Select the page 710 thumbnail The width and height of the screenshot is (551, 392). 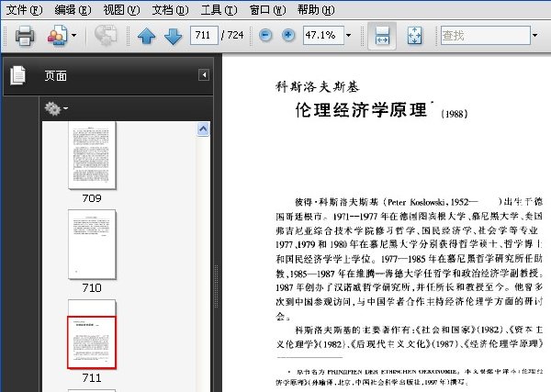pos(92,244)
